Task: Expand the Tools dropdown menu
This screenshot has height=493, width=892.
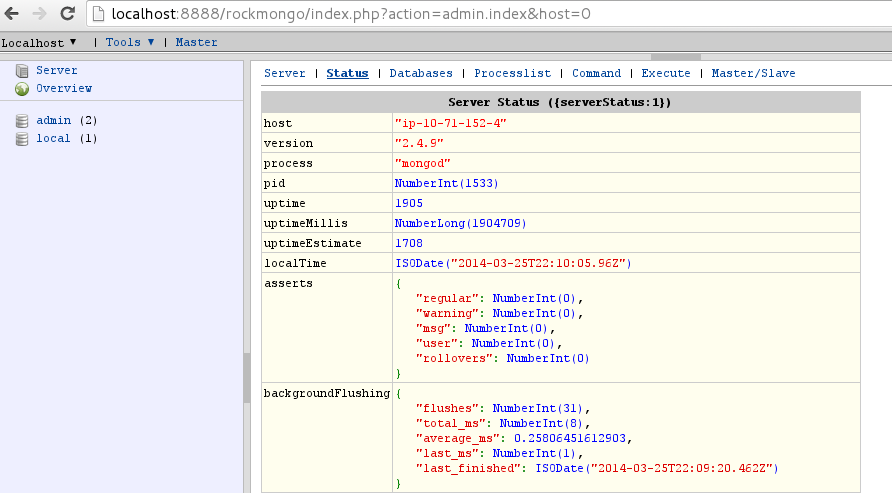Action: click(130, 42)
